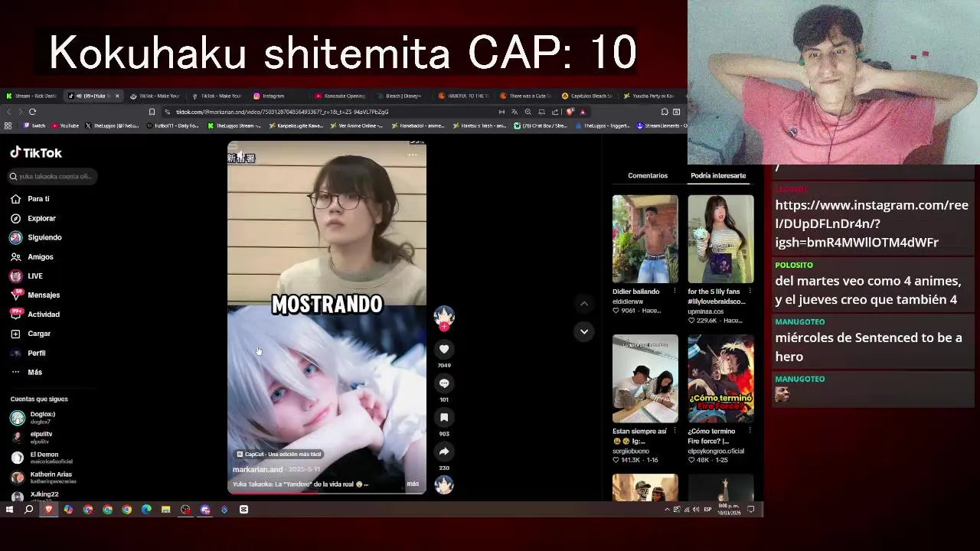Go to next video with down chevron
This screenshot has height=551, width=980.
click(x=584, y=331)
